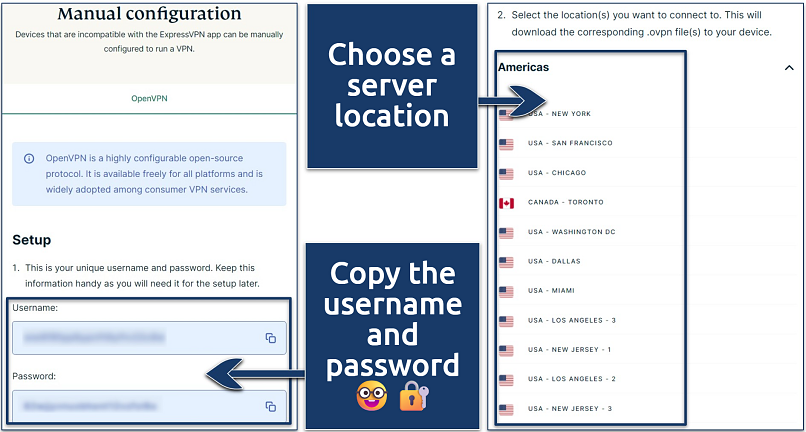Click the info icon in OpenVPN notice
Screen dimensions: 806x432
point(29,158)
